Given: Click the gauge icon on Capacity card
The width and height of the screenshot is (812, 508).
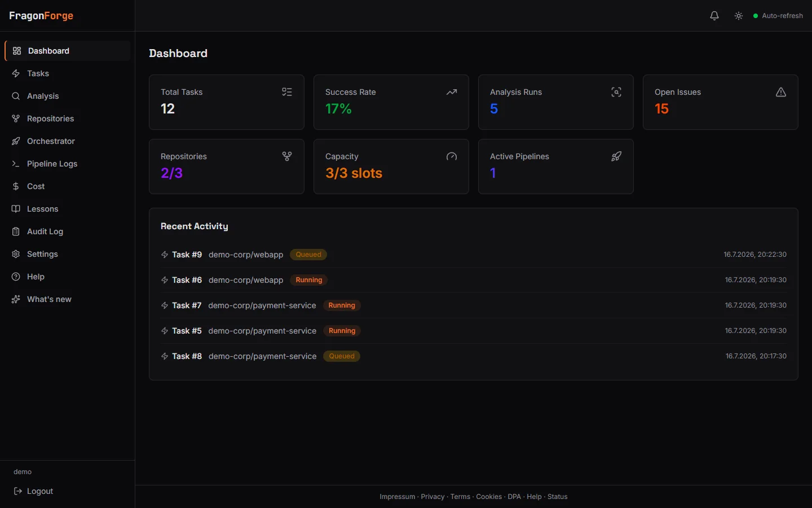Looking at the screenshot, I should click(452, 156).
